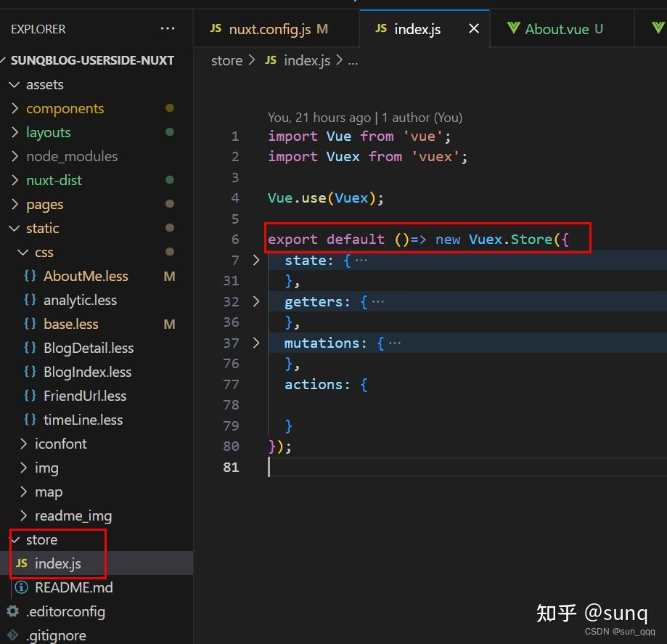Click the .editorconfig gear icon

(12, 611)
